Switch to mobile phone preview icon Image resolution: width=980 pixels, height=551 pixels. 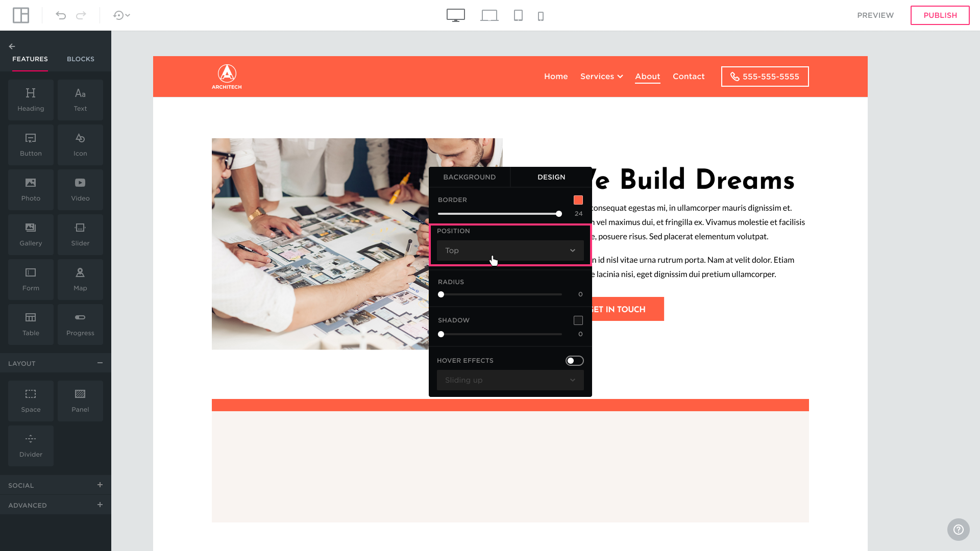541,16
